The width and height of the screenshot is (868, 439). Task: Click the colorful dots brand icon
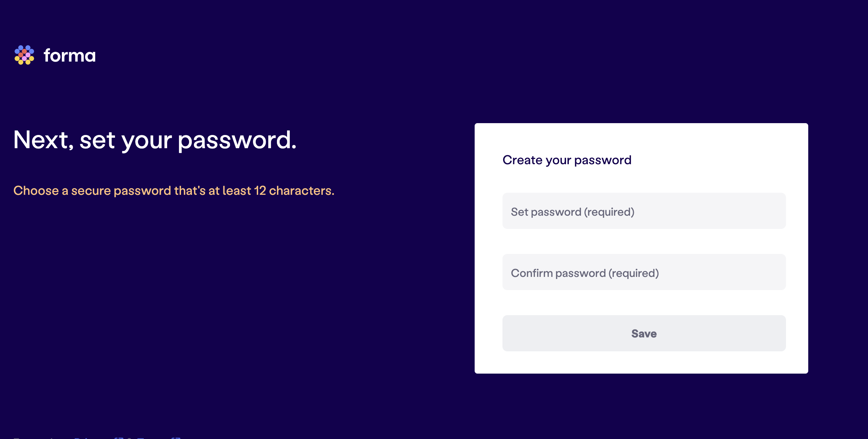24,55
